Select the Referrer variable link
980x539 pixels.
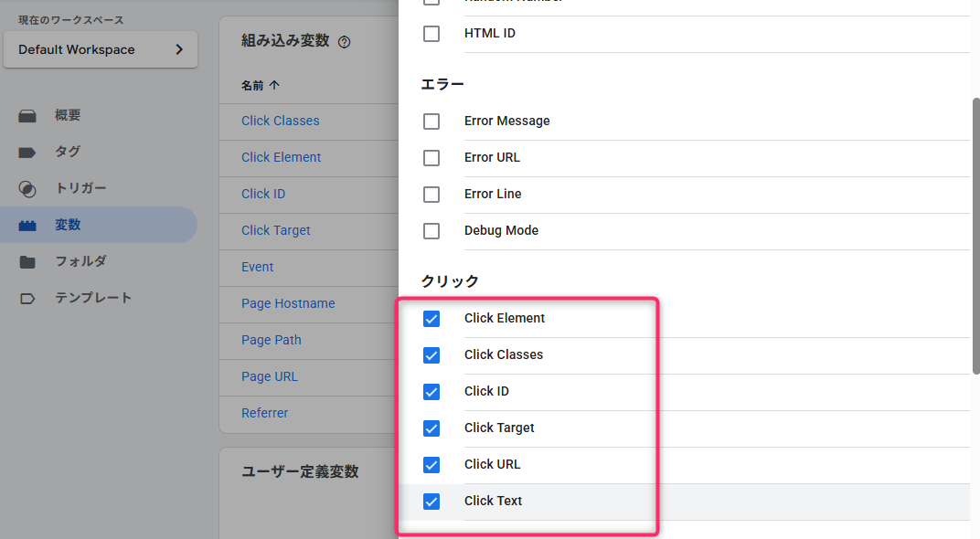264,413
